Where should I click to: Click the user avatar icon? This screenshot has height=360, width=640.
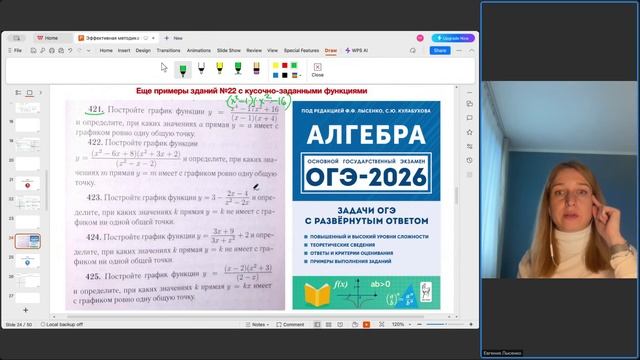click(420, 38)
